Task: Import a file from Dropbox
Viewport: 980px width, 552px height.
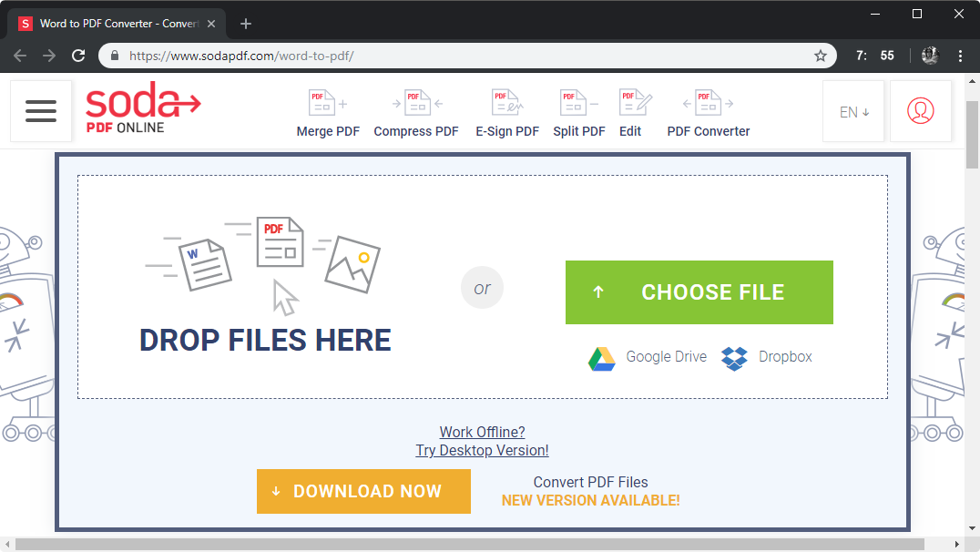Action: coord(767,357)
